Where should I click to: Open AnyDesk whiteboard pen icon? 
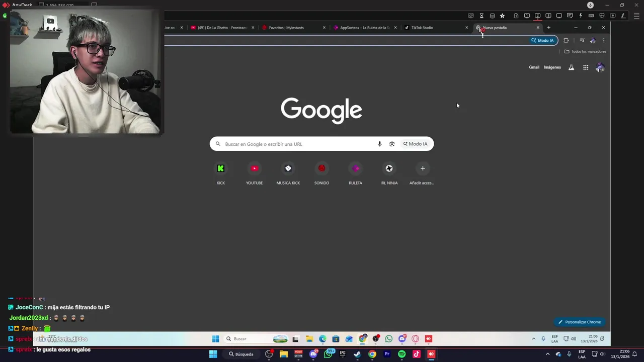623,16
